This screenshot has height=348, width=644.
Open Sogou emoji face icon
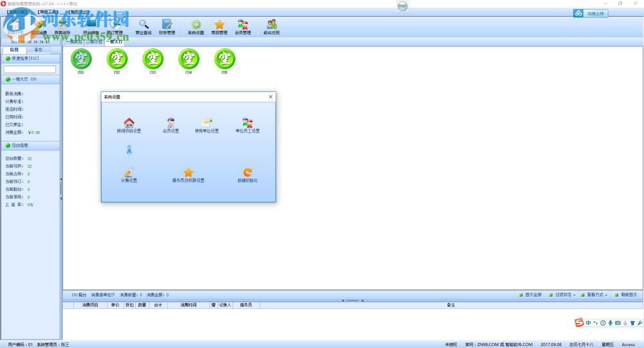point(603,323)
